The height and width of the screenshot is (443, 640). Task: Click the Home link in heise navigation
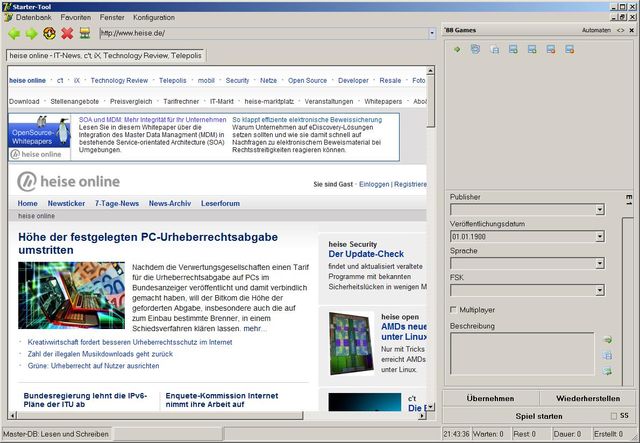27,203
